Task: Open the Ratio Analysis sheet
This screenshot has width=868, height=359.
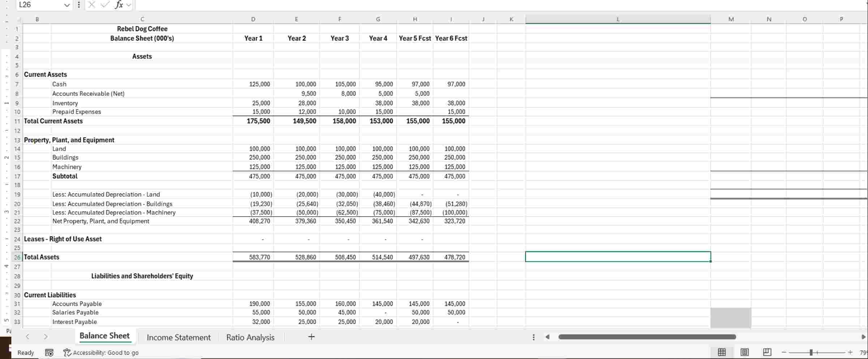Action: click(250, 337)
